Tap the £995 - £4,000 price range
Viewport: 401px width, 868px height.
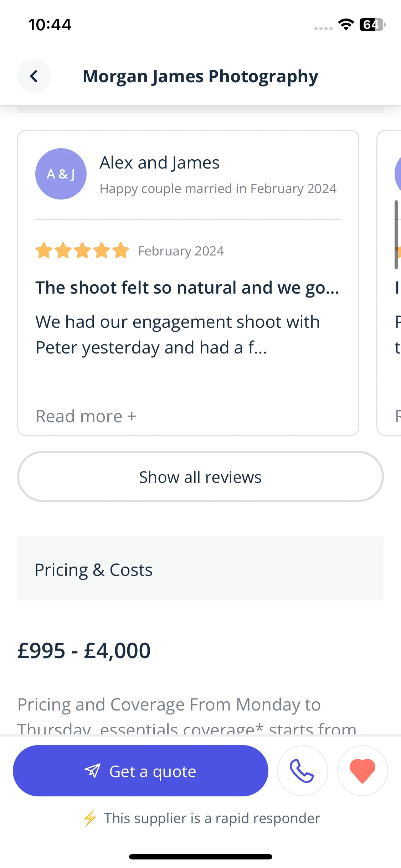(84, 650)
